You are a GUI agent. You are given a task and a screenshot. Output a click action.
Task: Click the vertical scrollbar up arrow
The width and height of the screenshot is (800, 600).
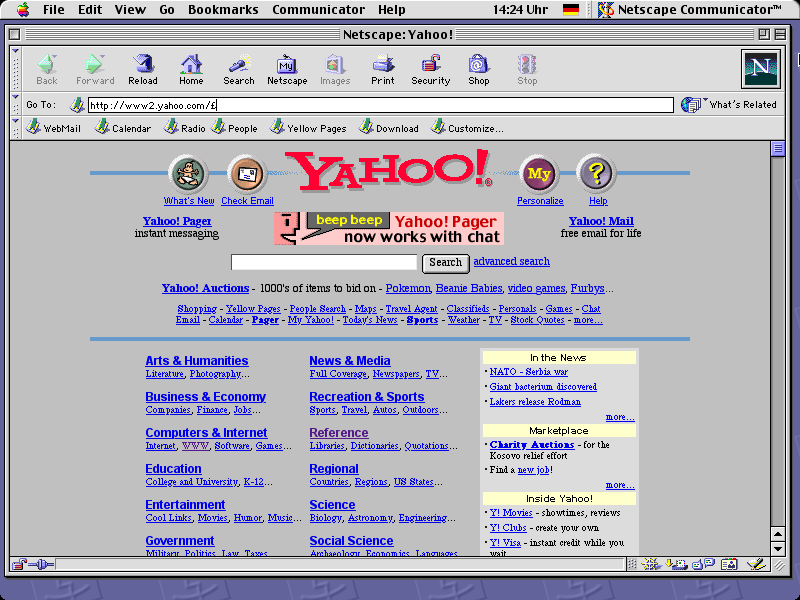tap(778, 535)
